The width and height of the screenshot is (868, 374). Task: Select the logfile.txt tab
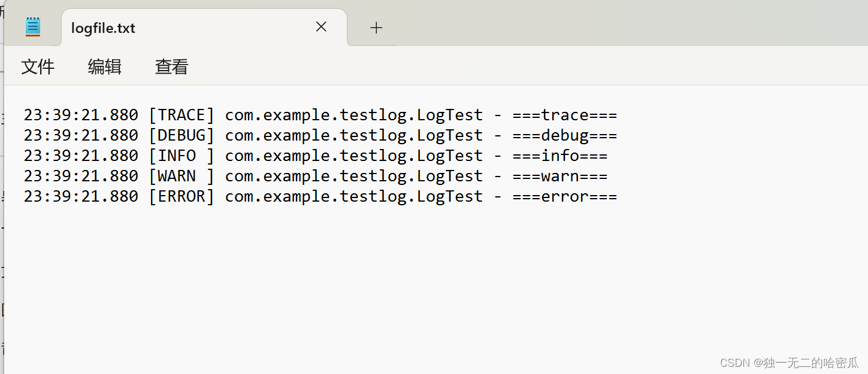pyautogui.click(x=204, y=28)
